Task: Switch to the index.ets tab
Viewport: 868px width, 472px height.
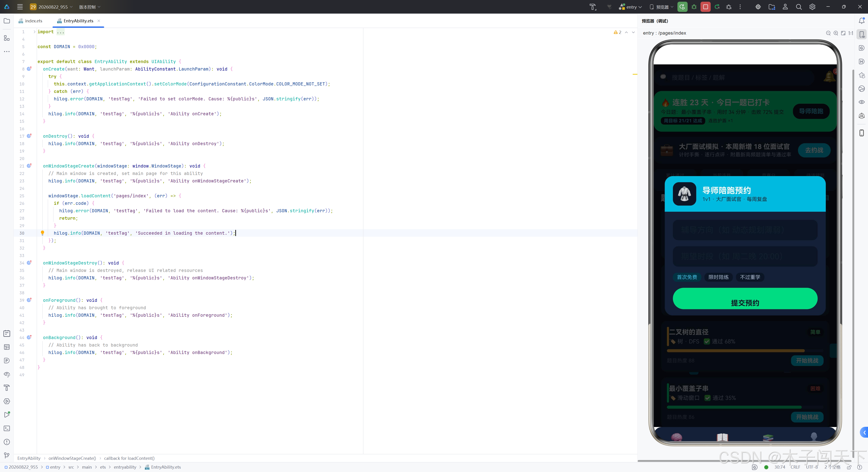Action: point(30,21)
